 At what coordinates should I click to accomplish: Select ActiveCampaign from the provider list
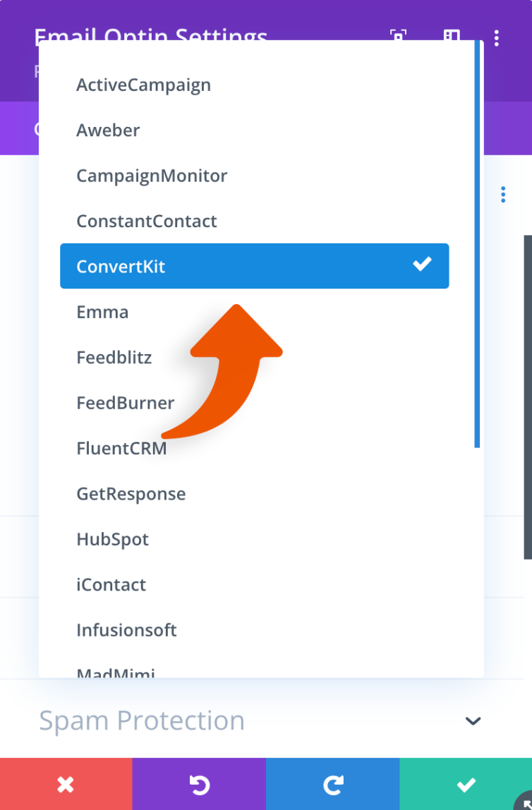click(x=143, y=85)
